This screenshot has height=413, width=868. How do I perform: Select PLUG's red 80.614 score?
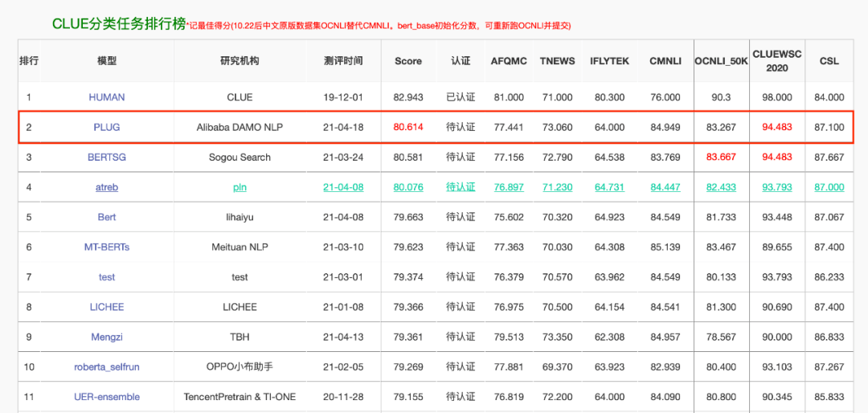click(x=408, y=127)
